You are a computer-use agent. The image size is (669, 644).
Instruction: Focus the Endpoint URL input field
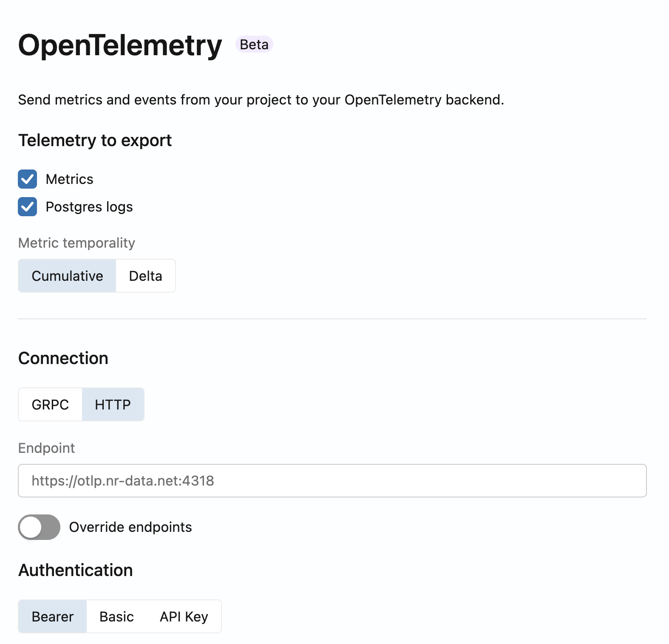[x=332, y=481]
